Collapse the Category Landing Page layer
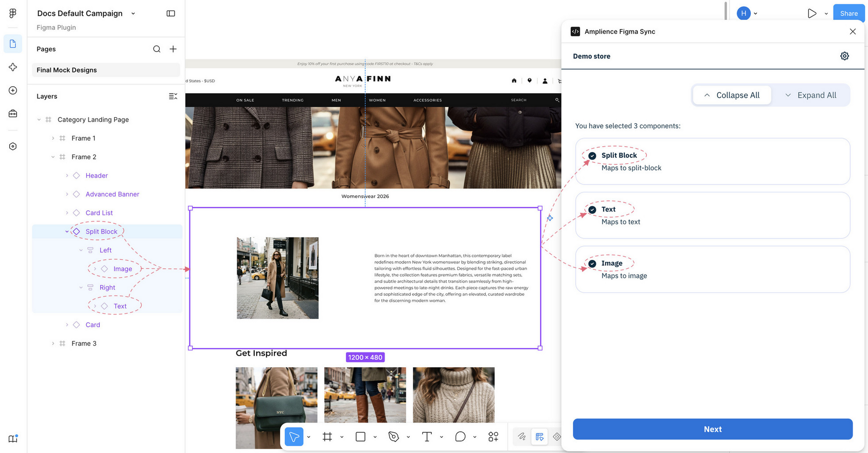The width and height of the screenshot is (868, 453). click(x=39, y=119)
